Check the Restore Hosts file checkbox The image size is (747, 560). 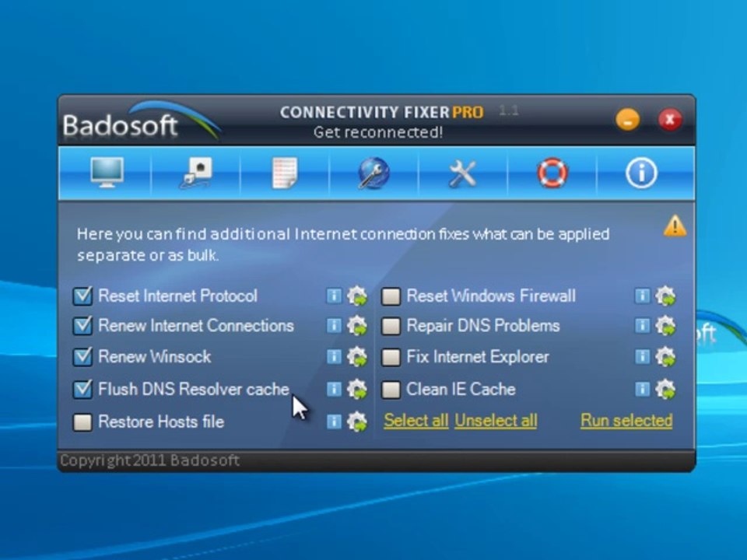[82, 422]
